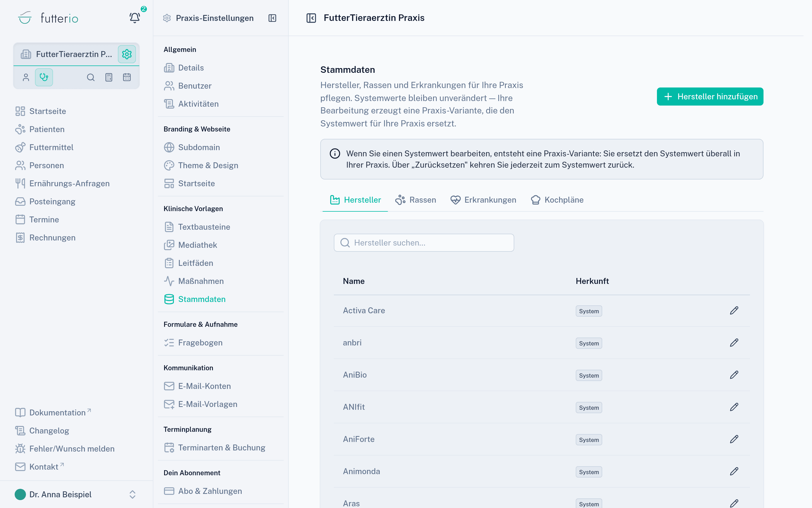The image size is (812, 508).
Task: Edit the AniBio row pencil icon
Action: (734, 375)
